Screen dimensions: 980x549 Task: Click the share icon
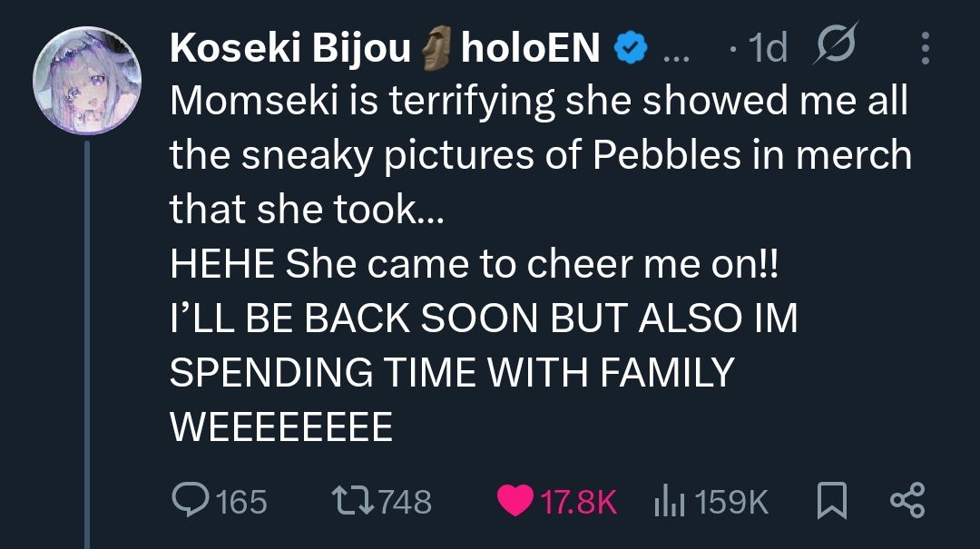point(906,501)
